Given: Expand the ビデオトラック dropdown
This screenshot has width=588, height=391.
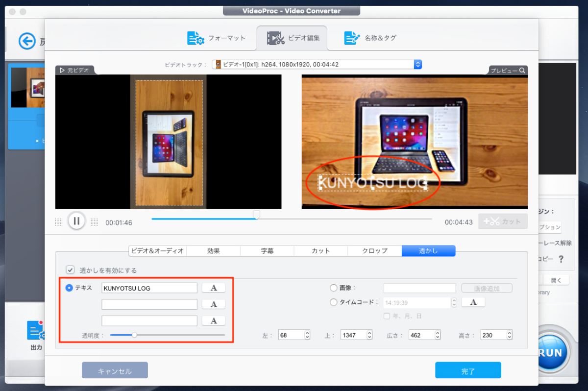Looking at the screenshot, I should (x=417, y=64).
